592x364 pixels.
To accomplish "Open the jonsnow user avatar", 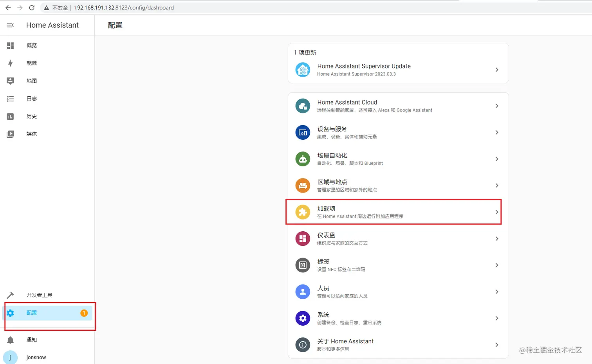I will pos(10,357).
